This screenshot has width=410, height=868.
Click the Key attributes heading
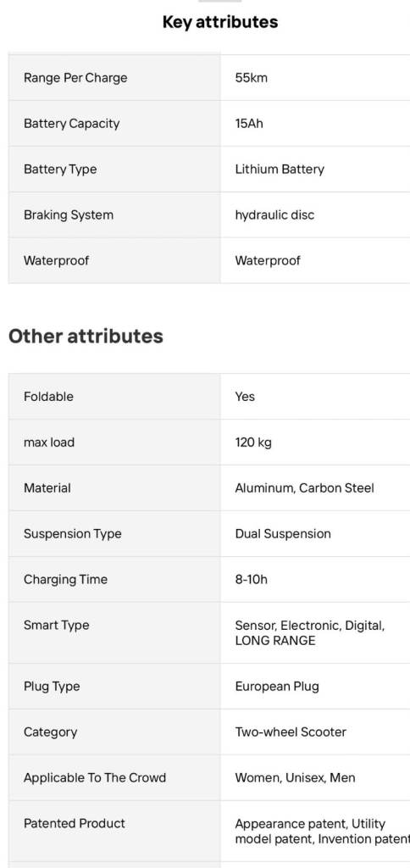(x=219, y=22)
